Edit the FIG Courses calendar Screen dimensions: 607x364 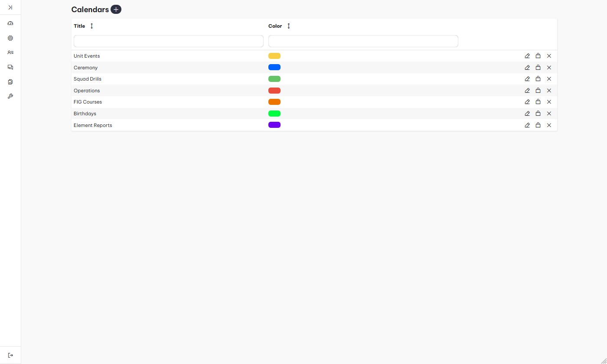[x=527, y=102]
